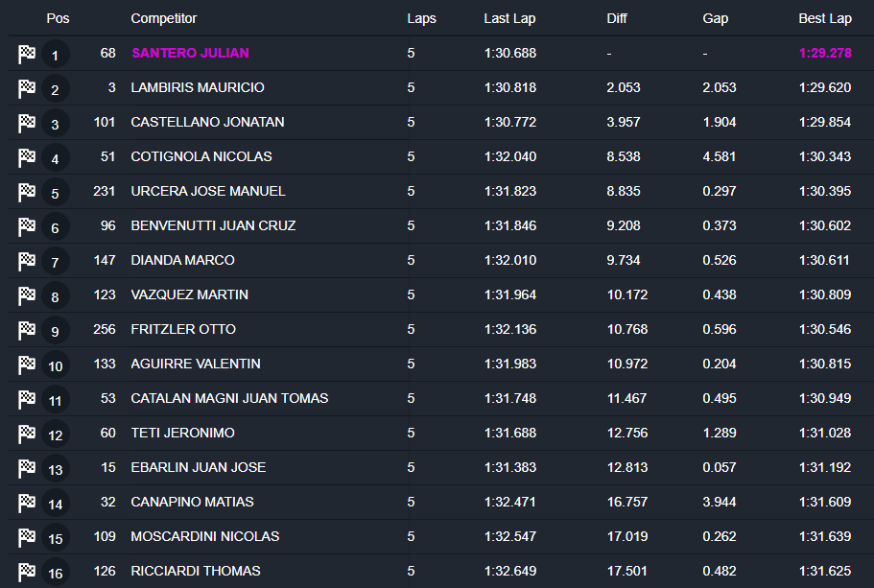This screenshot has height=588, width=874.
Task: Click the Last Lap column header
Action: tap(508, 18)
